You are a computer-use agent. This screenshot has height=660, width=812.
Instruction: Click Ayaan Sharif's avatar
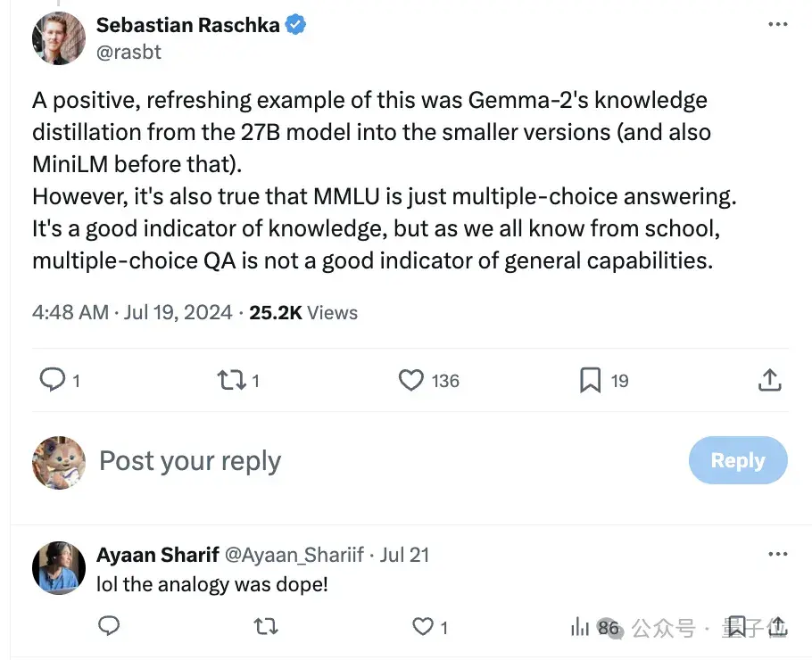[x=59, y=567]
